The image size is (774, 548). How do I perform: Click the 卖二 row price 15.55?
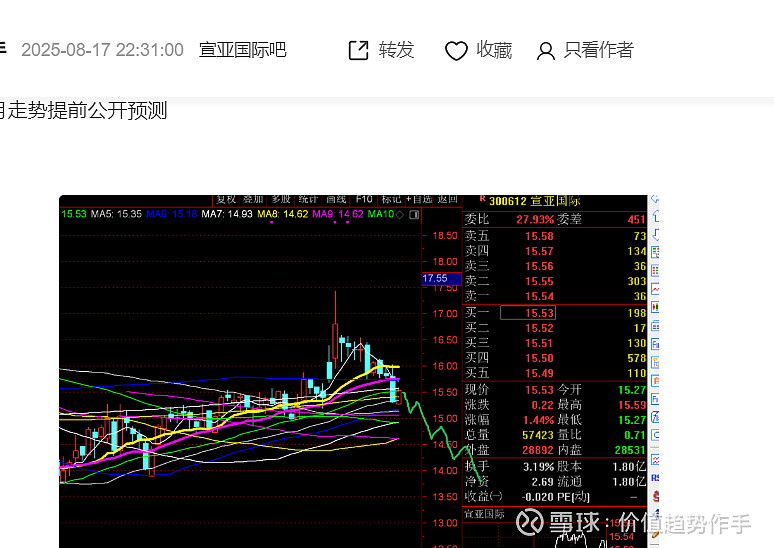click(x=539, y=281)
